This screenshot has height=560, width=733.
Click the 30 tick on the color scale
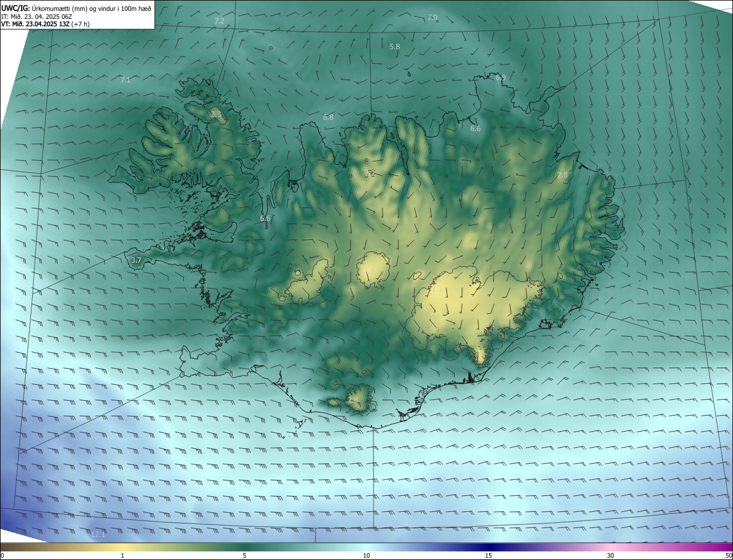pyautogui.click(x=610, y=555)
